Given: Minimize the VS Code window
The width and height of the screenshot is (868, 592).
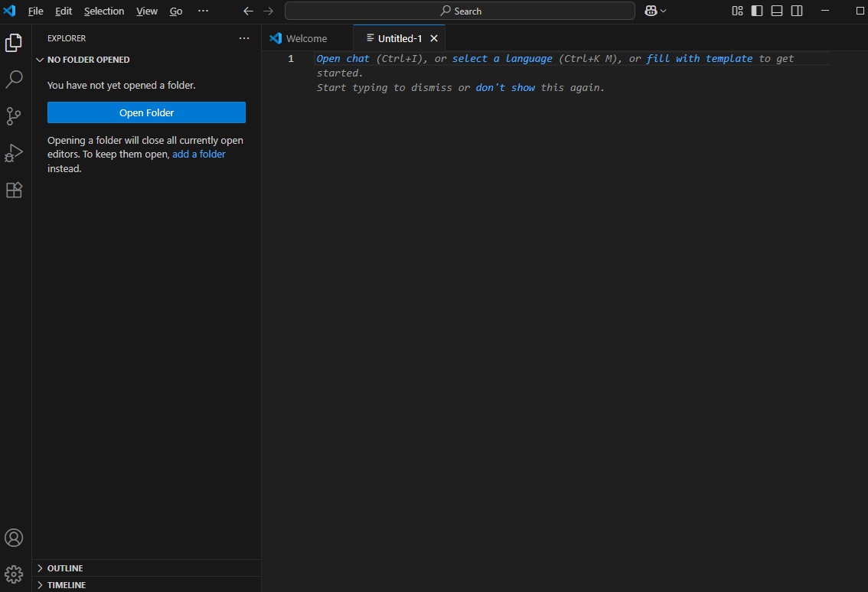Looking at the screenshot, I should (x=825, y=11).
